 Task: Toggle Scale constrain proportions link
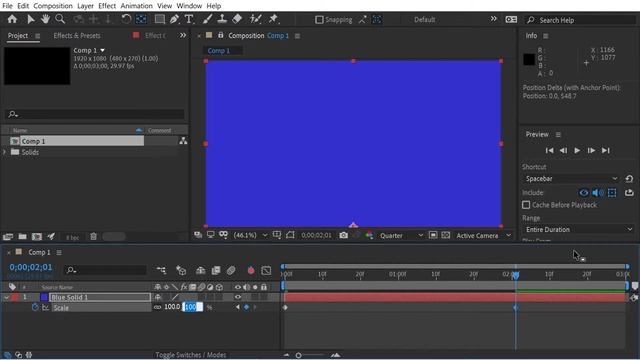[158, 307]
